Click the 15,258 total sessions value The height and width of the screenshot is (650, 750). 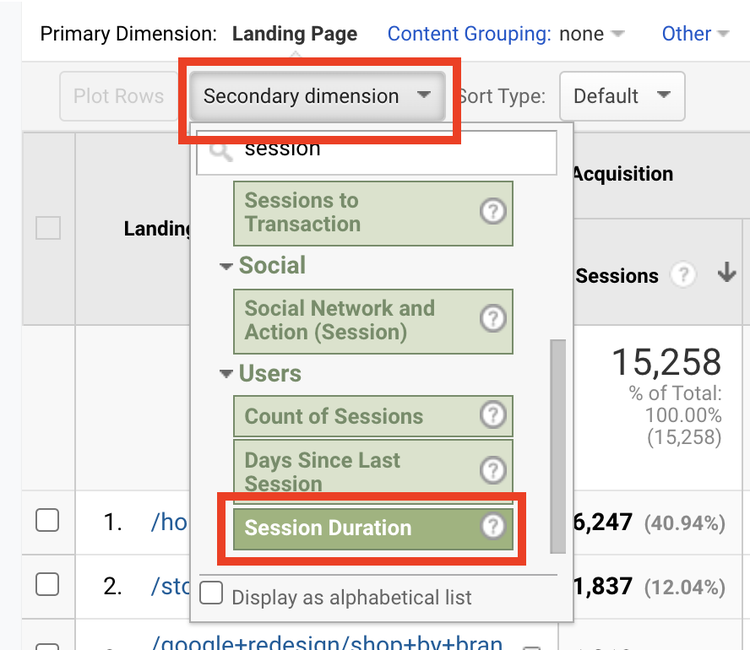tap(666, 362)
